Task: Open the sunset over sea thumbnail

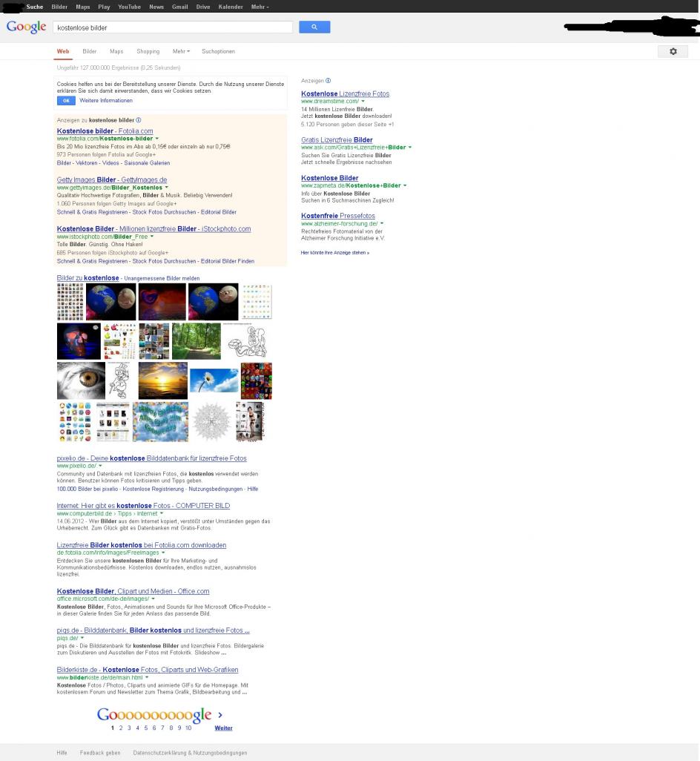Action: coord(163,380)
